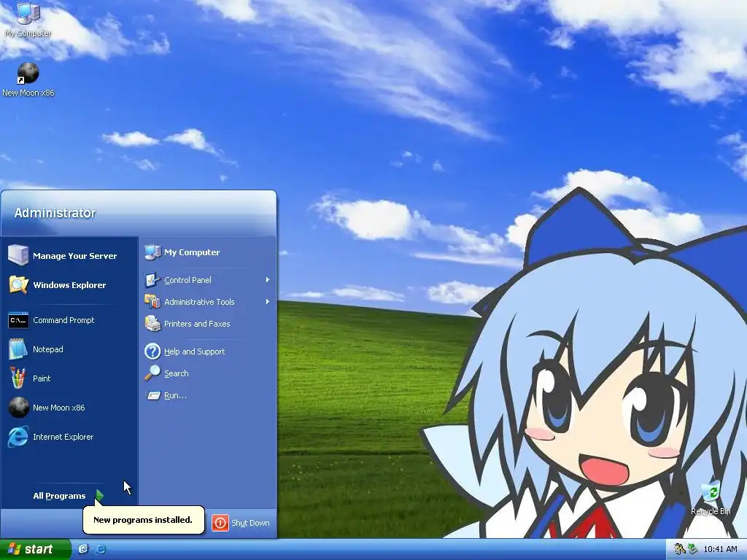Screen dimensions: 747x560
Task: Open Notepad from Start menu
Action: [x=69, y=349]
